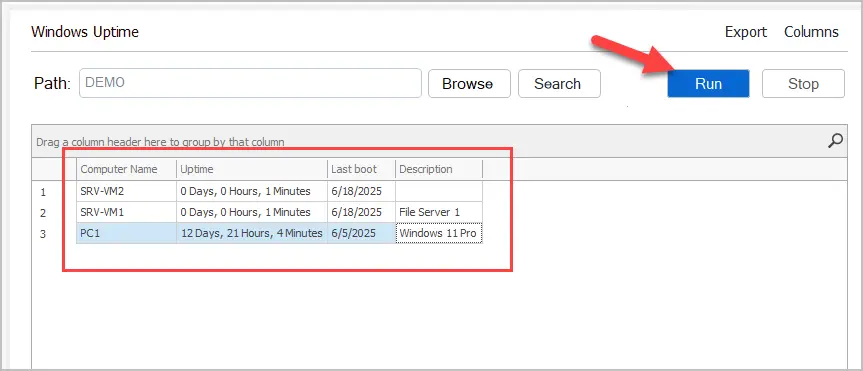863x371 pixels.
Task: Click row number 3 indicator
Action: pyautogui.click(x=43, y=234)
